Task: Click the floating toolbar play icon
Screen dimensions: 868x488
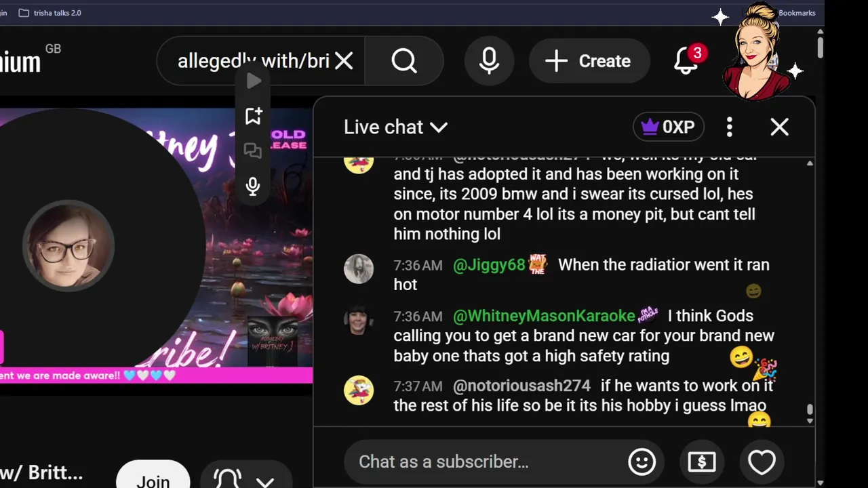Action: 254,81
